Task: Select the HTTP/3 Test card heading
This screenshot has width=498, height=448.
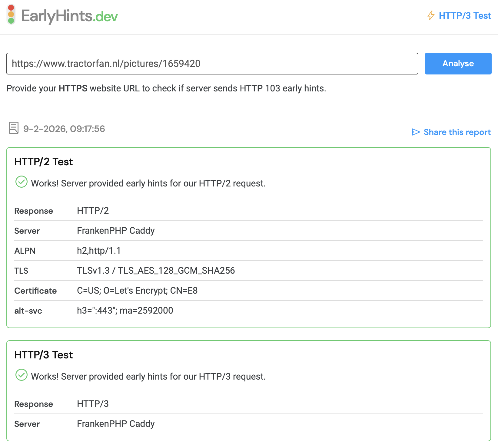Action: point(44,355)
